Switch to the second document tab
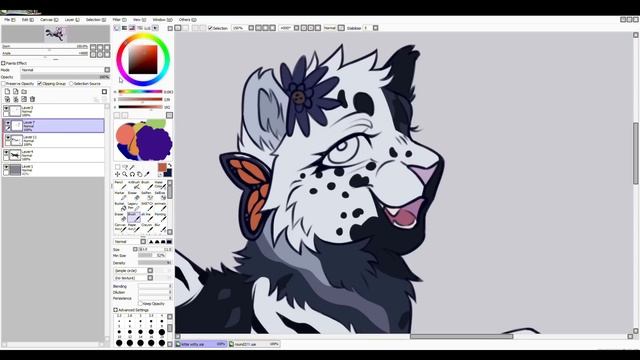 pyautogui.click(x=255, y=344)
